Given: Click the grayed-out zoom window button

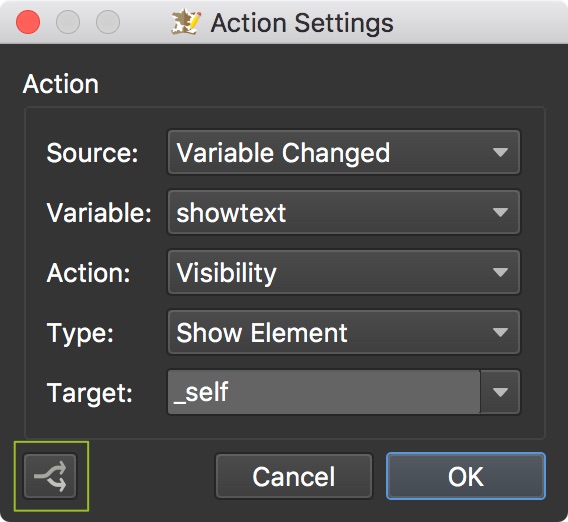Looking at the screenshot, I should point(108,22).
